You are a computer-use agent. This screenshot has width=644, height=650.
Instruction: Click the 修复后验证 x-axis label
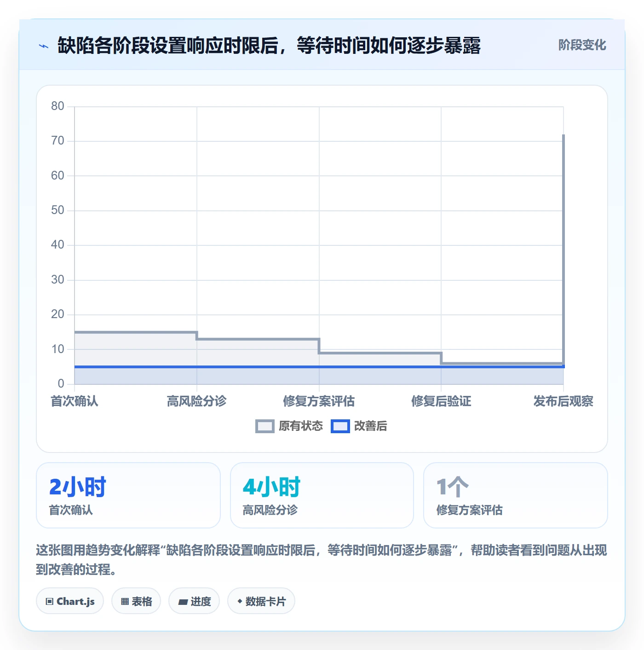[x=441, y=401]
